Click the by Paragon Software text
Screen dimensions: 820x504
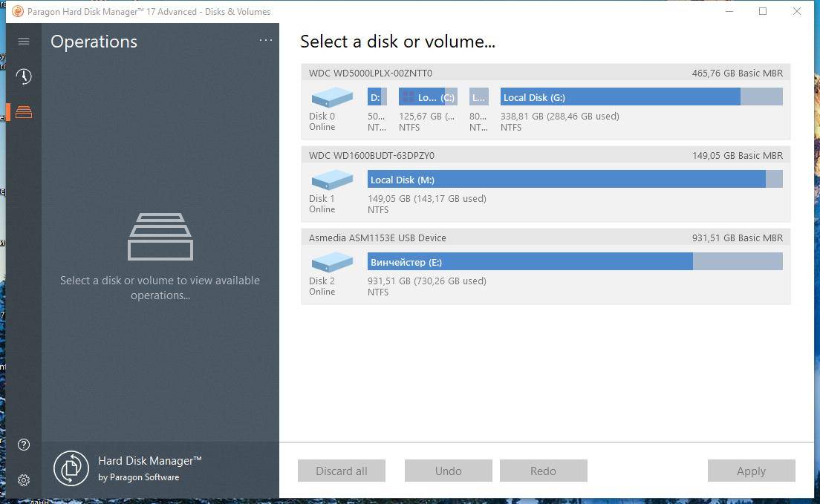(x=139, y=477)
